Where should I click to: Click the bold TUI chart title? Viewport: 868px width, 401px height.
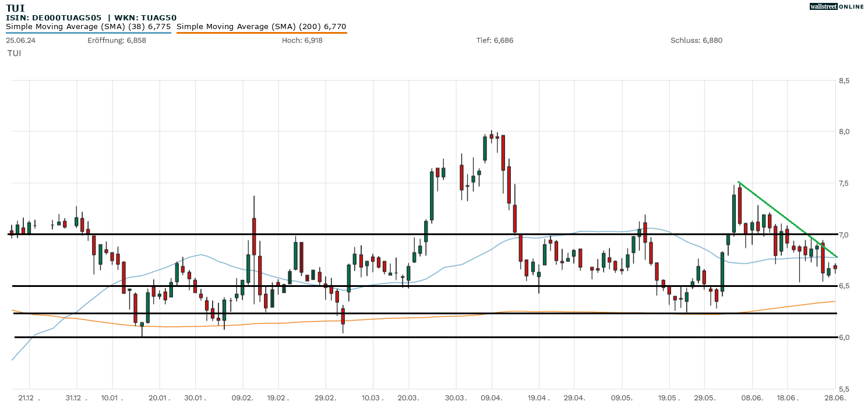(15, 8)
